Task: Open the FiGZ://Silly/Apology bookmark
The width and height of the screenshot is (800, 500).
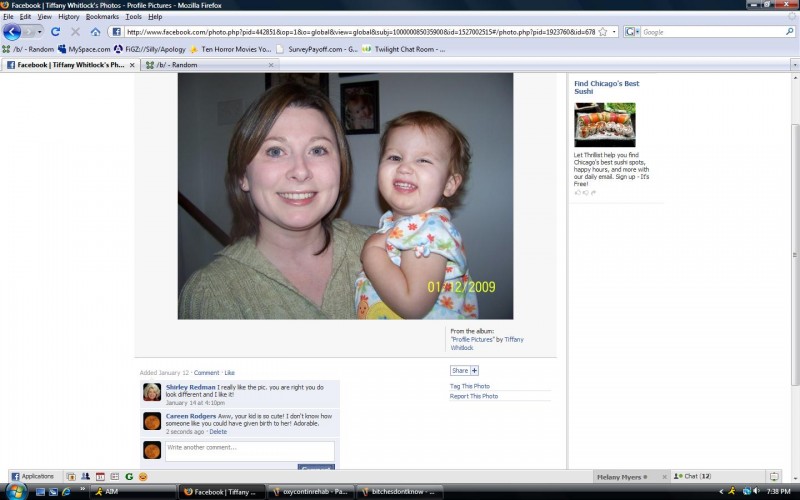Action: pyautogui.click(x=150, y=49)
